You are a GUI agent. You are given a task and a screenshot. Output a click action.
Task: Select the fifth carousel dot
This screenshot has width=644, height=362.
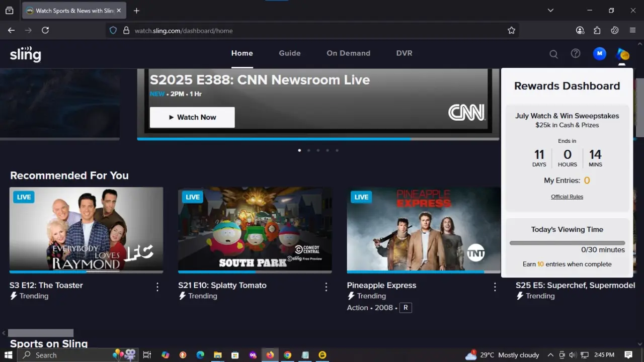pyautogui.click(x=337, y=150)
